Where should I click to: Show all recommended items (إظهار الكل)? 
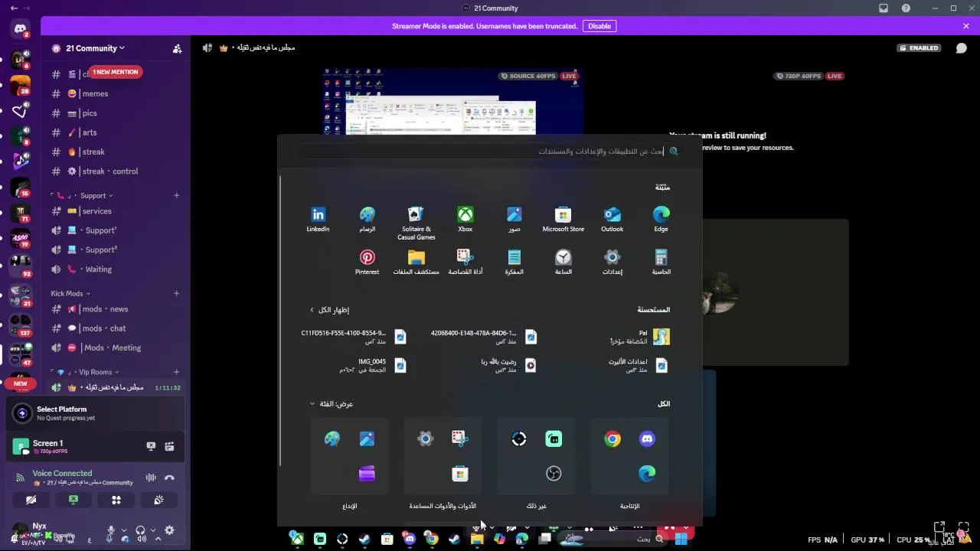pos(329,310)
